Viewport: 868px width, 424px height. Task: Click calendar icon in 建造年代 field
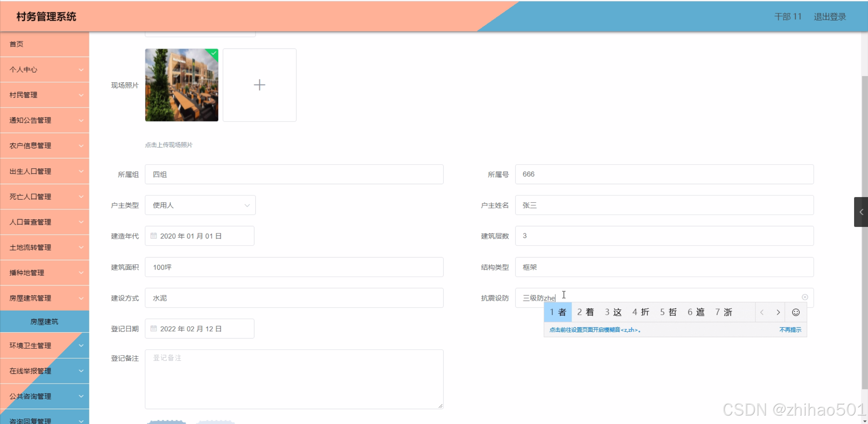(154, 236)
